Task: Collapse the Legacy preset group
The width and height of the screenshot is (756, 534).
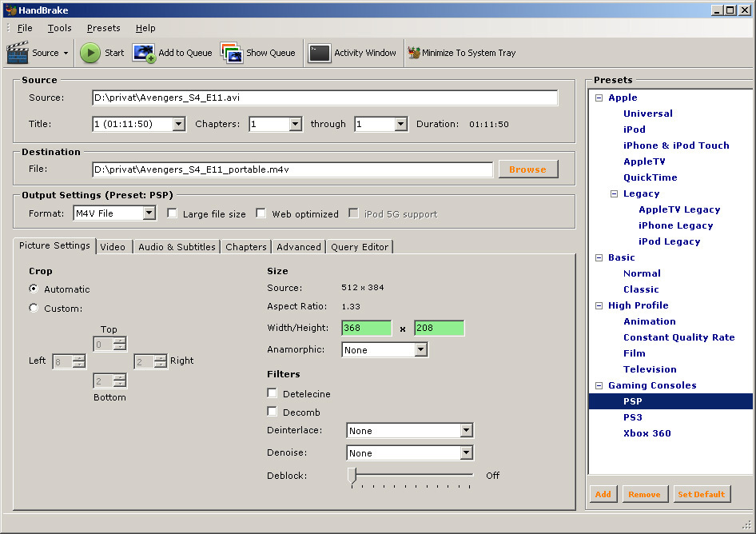Action: pyautogui.click(x=614, y=194)
